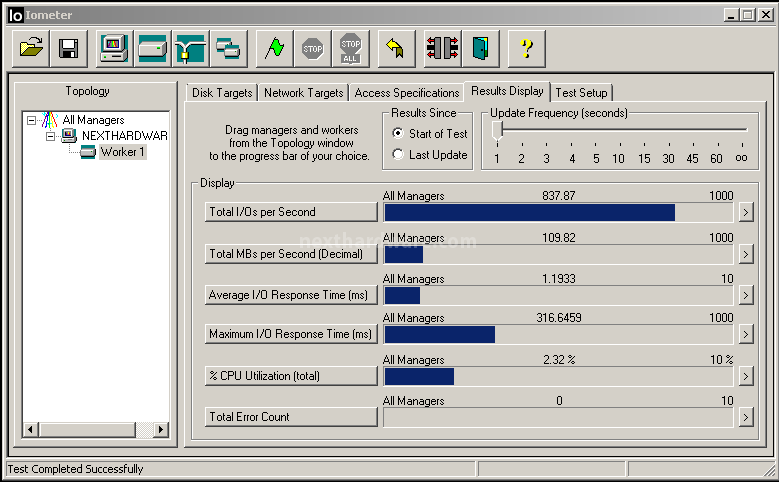This screenshot has width=779, height=482.
Task: Select the All Managers tree icon
Action: pyautogui.click(x=50, y=120)
